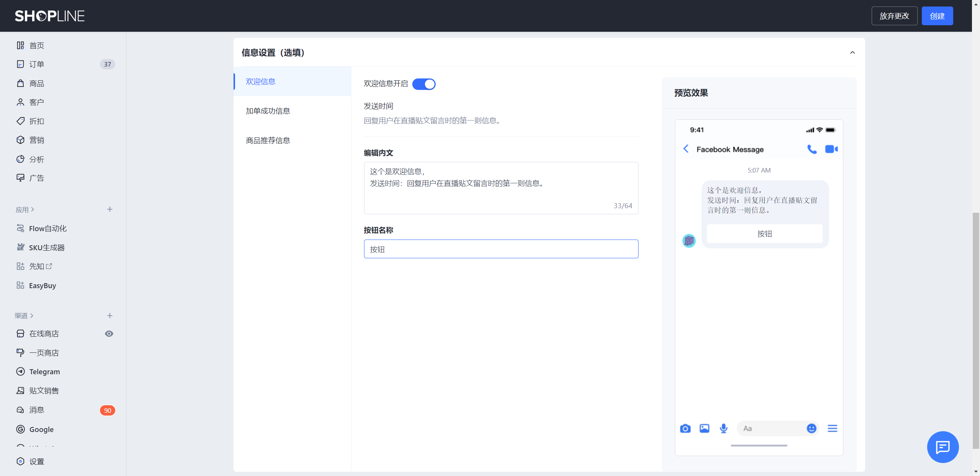Open the 先知 external link icon
The height and width of the screenshot is (476, 980).
point(49,266)
